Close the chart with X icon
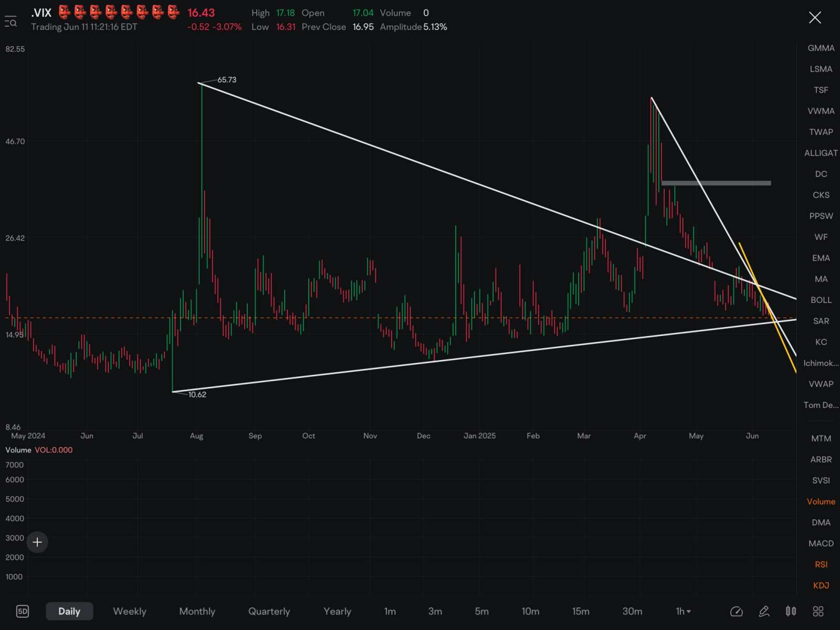The width and height of the screenshot is (840, 630). coord(815,18)
